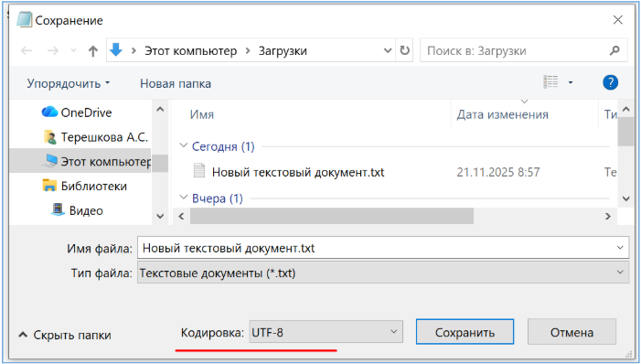Collapse the Сегодня (1) group
The height and width of the screenshot is (364, 641).
point(184,145)
